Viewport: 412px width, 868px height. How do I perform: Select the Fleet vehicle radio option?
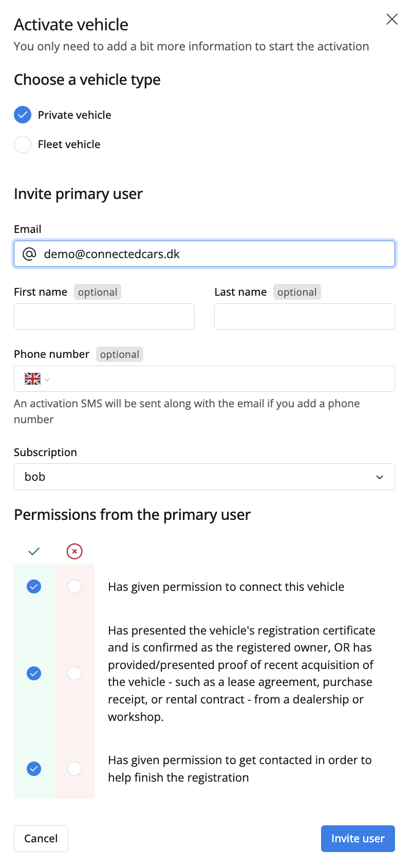pyautogui.click(x=23, y=144)
